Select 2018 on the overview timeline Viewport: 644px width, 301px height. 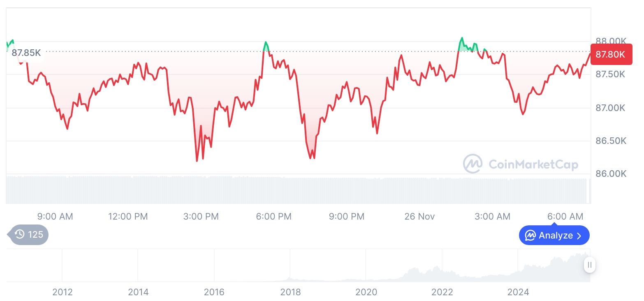click(290, 292)
